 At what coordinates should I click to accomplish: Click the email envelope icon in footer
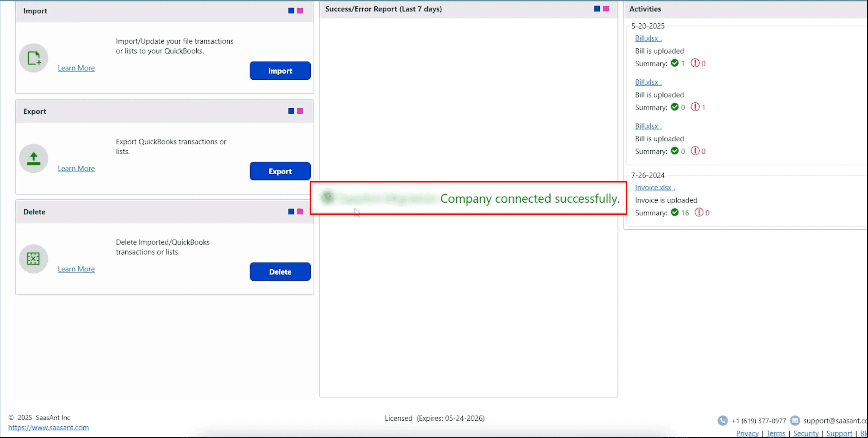coord(795,420)
